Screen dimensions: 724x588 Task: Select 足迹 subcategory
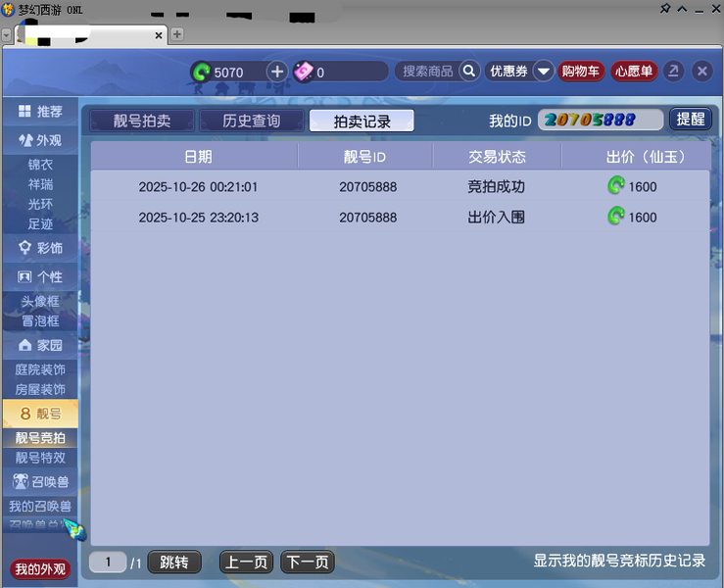[40, 224]
